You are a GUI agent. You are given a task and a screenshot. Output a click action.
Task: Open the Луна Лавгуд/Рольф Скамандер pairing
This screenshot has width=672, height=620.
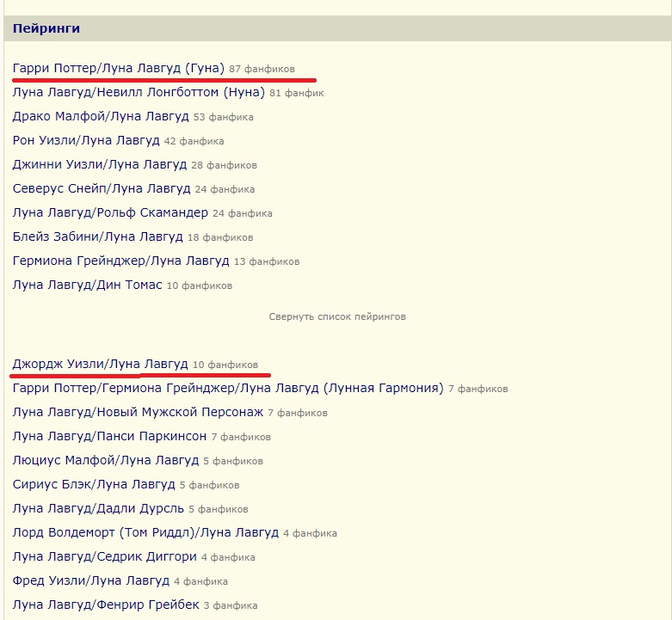point(110,212)
